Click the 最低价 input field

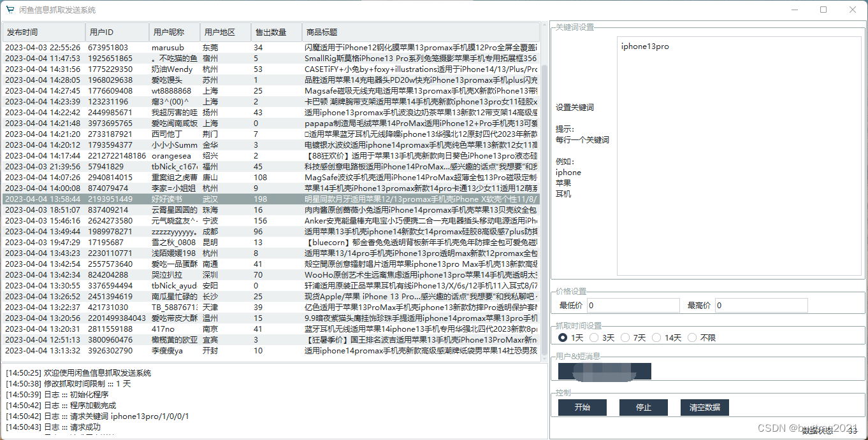coord(633,306)
